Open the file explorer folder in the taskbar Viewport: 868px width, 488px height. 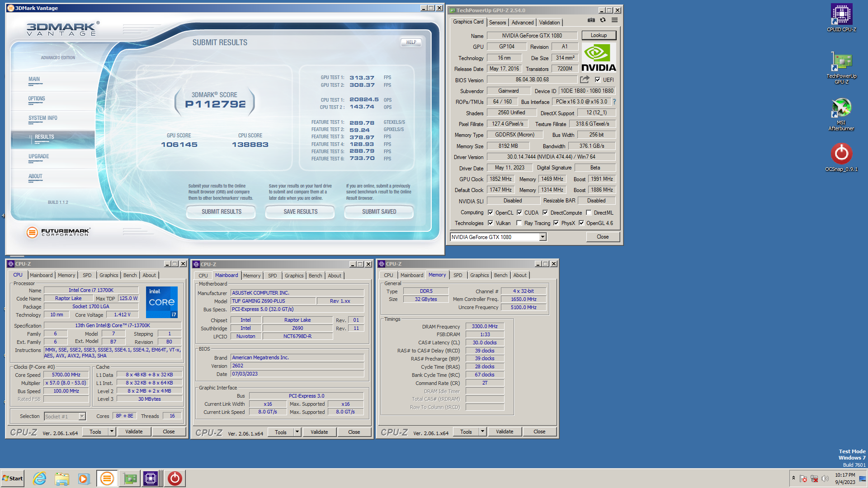pos(62,479)
